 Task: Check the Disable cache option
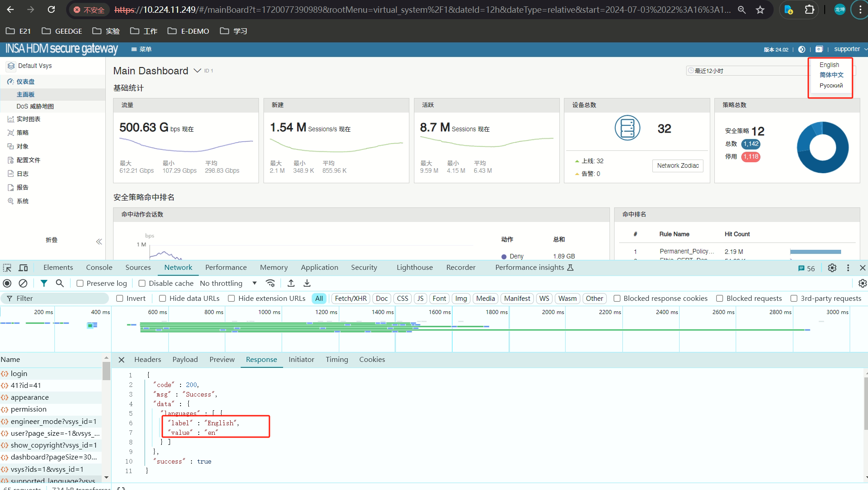pyautogui.click(x=142, y=284)
